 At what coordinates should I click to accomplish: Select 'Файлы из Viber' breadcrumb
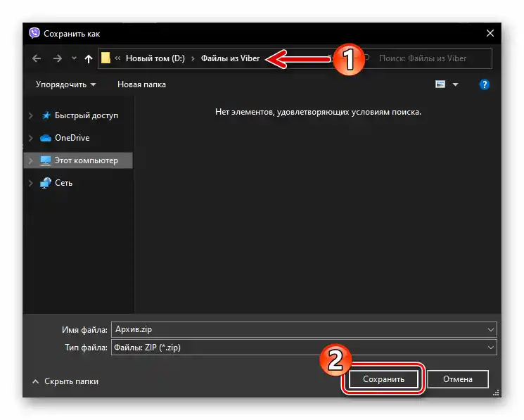click(230, 58)
